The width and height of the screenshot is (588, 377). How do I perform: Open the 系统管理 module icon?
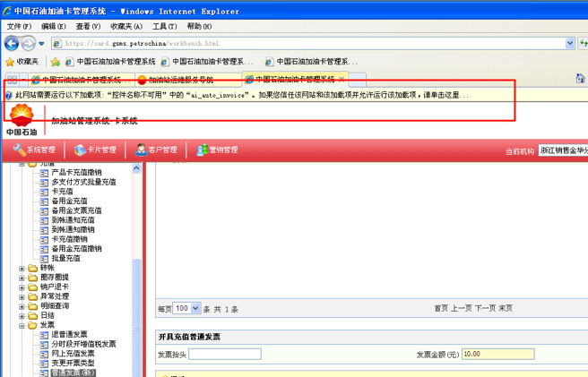(19, 150)
